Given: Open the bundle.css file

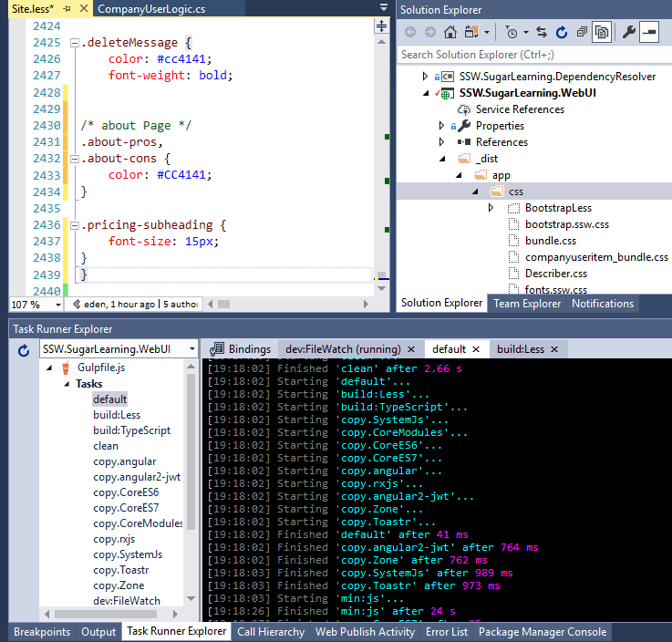Looking at the screenshot, I should point(550,241).
